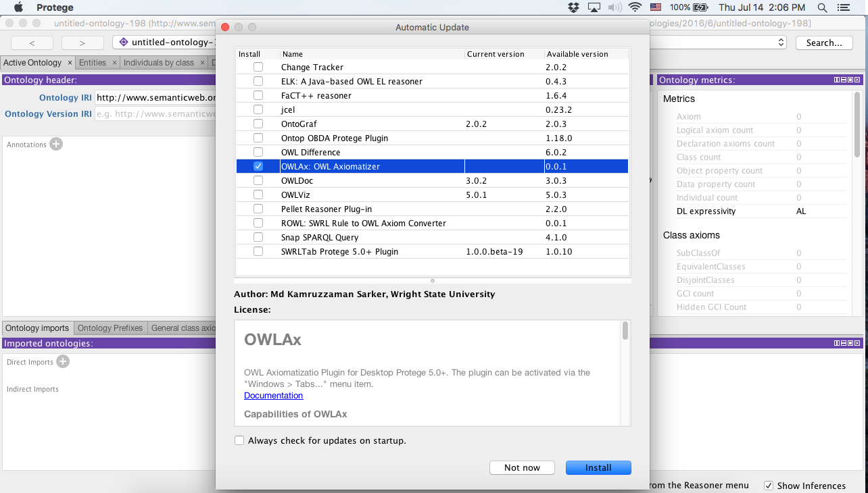Open the active ontology dropdown arrows

point(781,43)
